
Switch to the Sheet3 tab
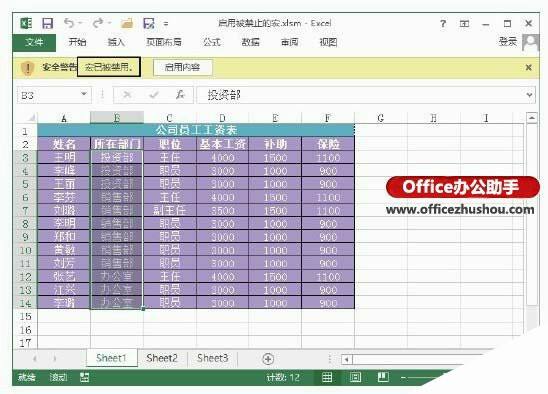coord(212,358)
